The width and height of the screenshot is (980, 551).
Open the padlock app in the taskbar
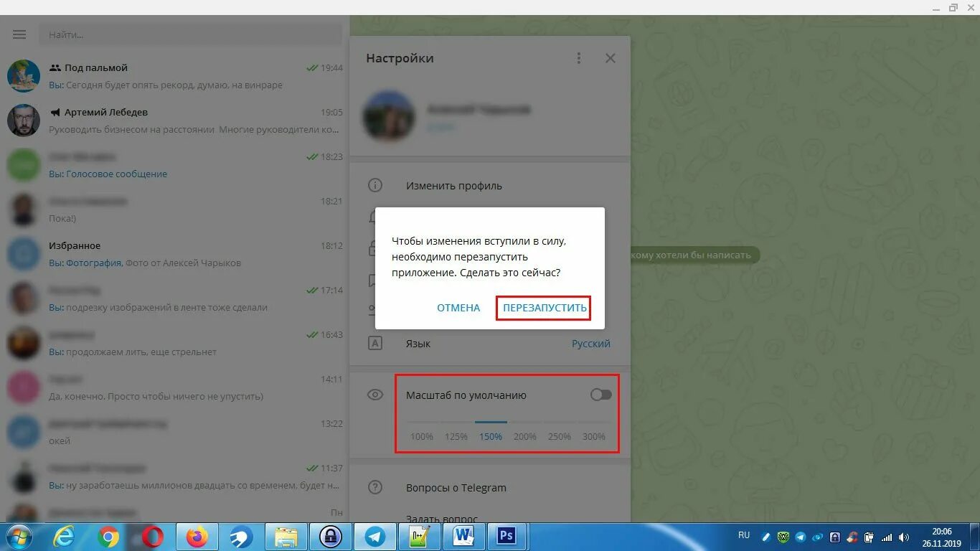click(330, 537)
